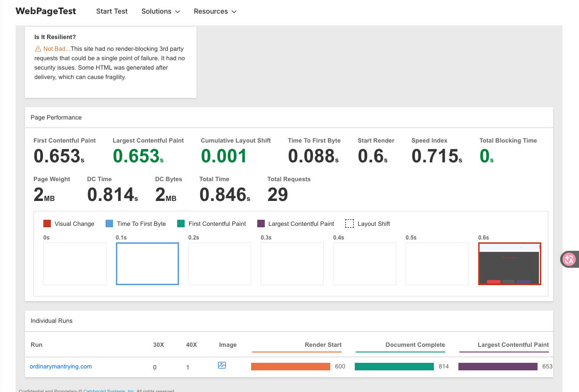Open the Start Test page

click(112, 11)
